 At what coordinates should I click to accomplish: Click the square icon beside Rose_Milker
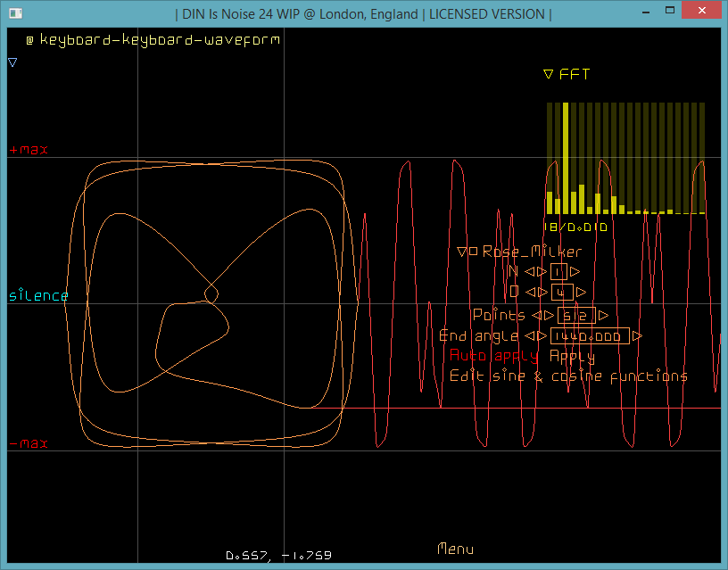[x=474, y=252]
